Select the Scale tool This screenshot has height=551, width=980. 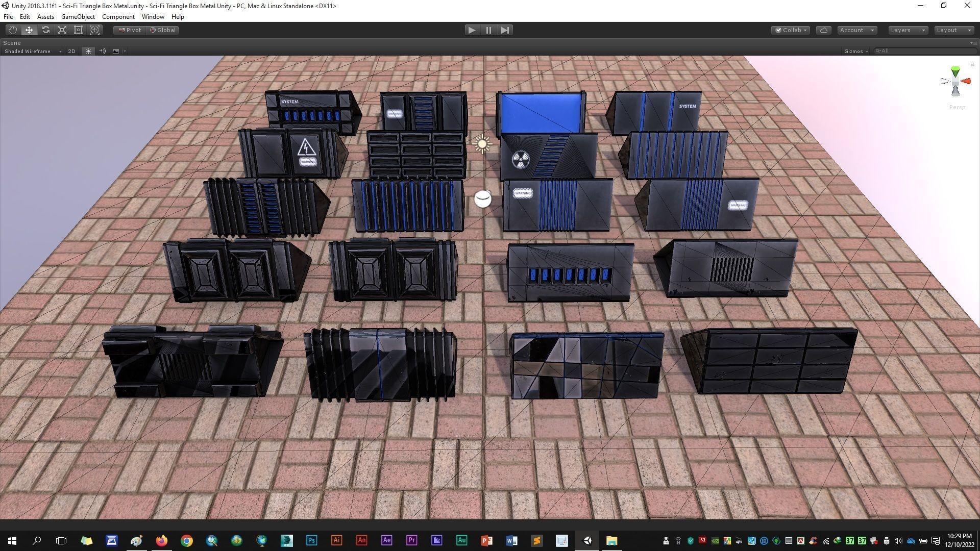click(62, 30)
